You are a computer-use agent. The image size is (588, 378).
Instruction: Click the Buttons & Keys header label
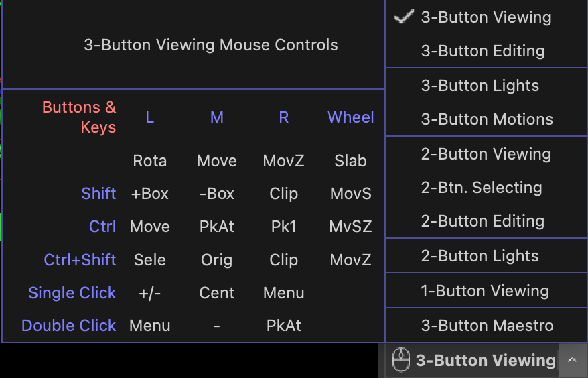click(x=79, y=117)
